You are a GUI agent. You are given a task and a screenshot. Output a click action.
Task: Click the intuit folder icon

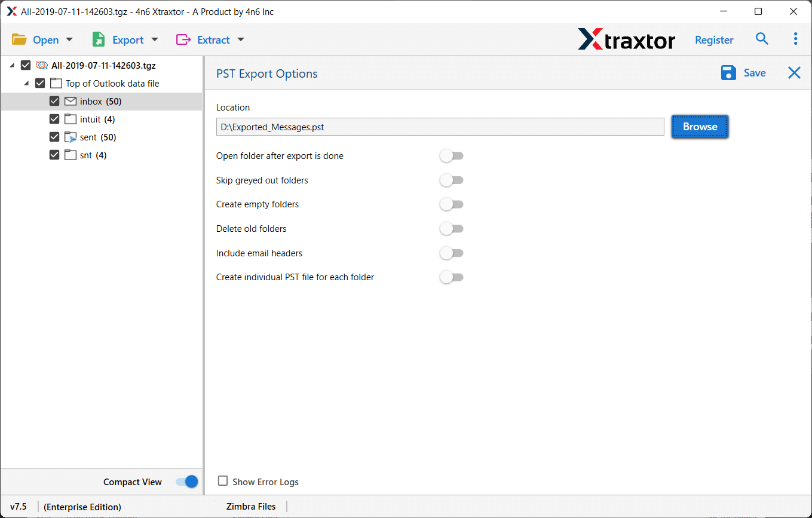(x=71, y=119)
